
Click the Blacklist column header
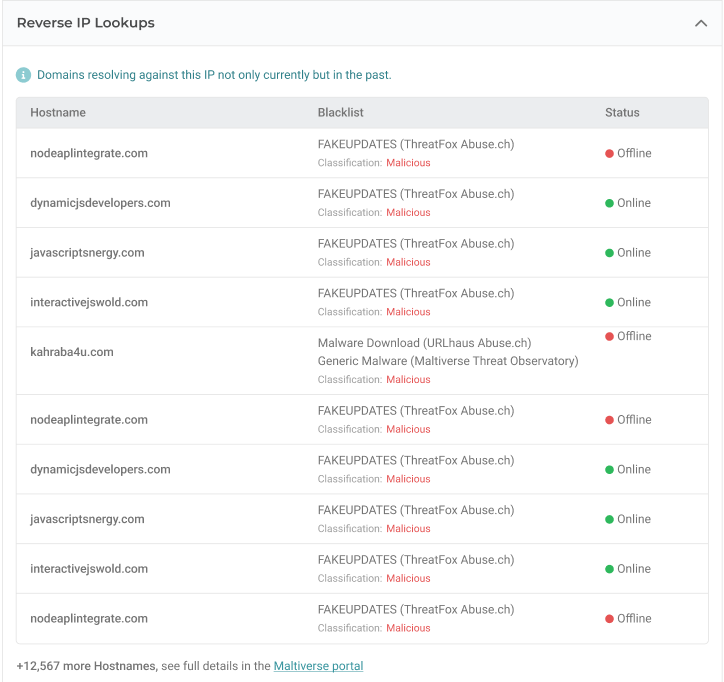[x=340, y=113]
